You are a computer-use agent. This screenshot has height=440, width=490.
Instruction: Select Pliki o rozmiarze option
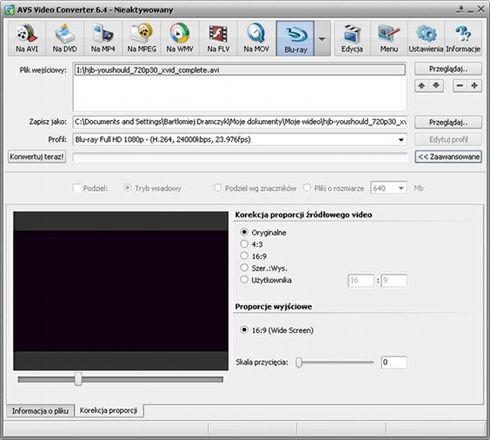pyautogui.click(x=307, y=188)
